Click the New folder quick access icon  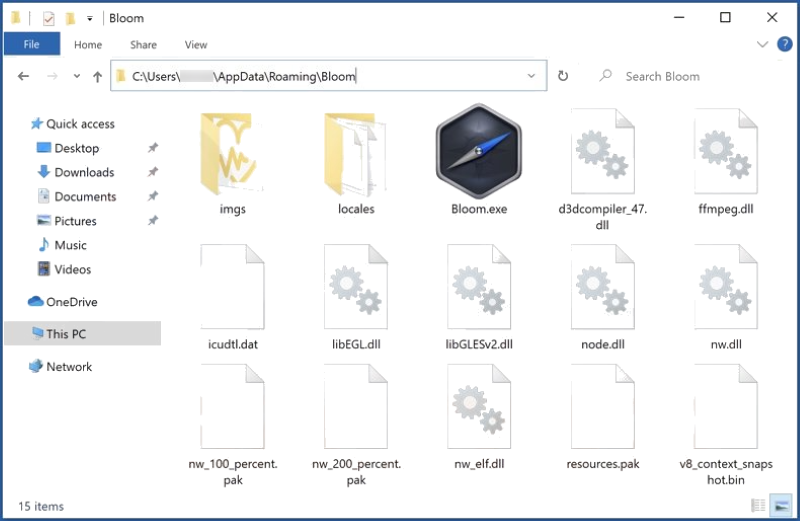pos(70,18)
